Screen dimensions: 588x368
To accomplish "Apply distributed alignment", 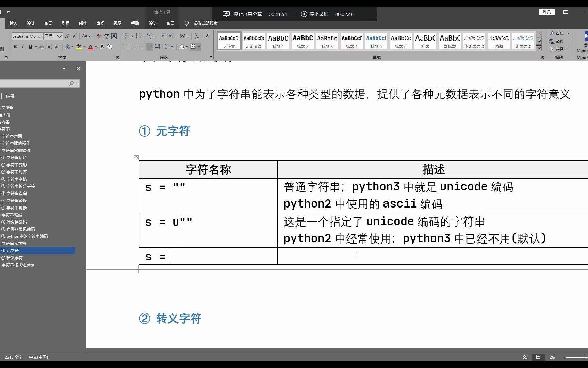I will click(157, 47).
